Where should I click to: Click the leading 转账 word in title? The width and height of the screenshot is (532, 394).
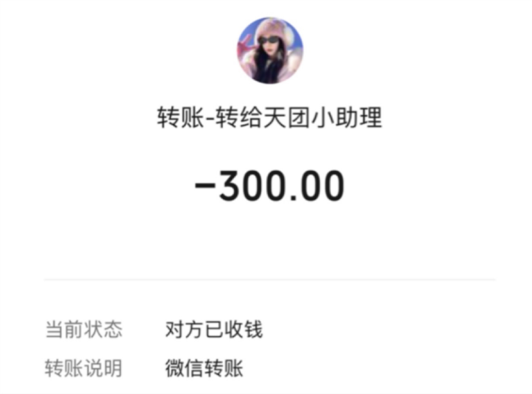[x=181, y=118]
